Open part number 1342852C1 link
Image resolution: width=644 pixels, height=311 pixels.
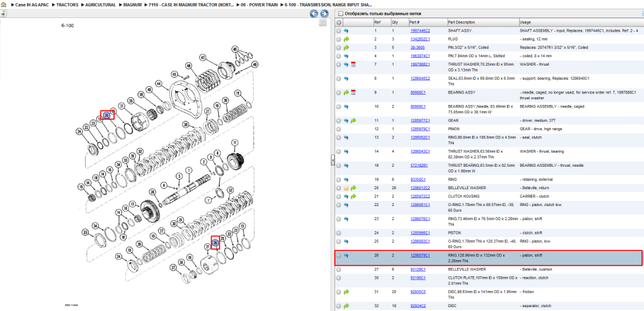pos(420,39)
